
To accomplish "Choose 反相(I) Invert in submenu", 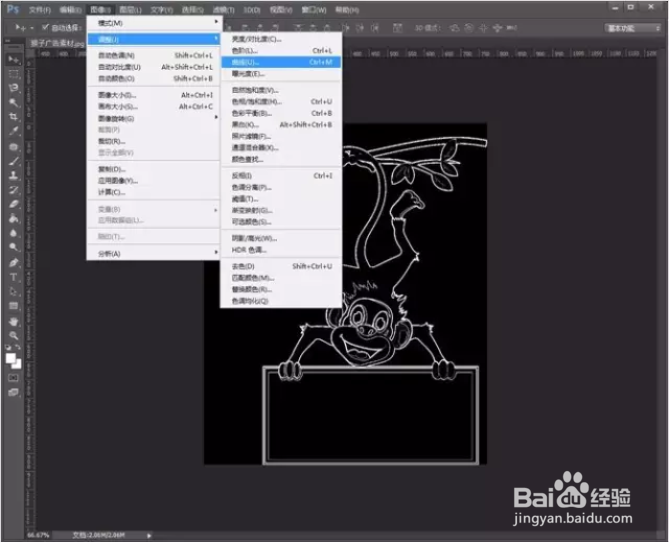I will [x=281, y=175].
